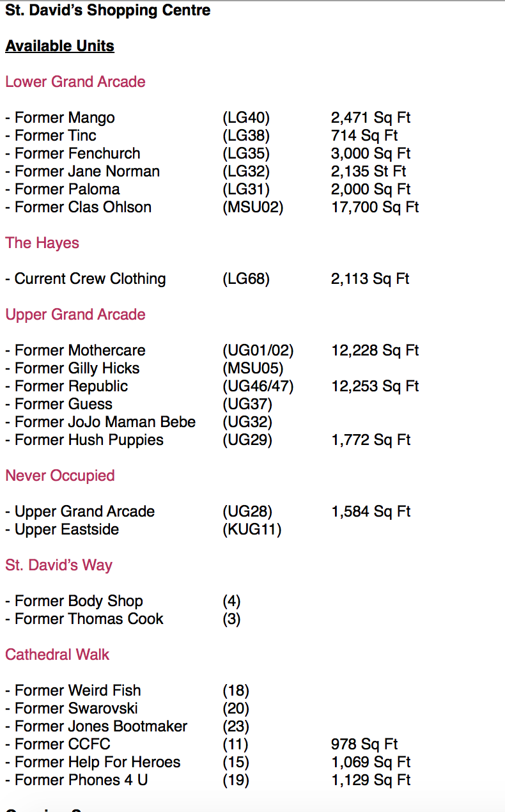Click the Current Crew Clothing entry

coord(89,279)
